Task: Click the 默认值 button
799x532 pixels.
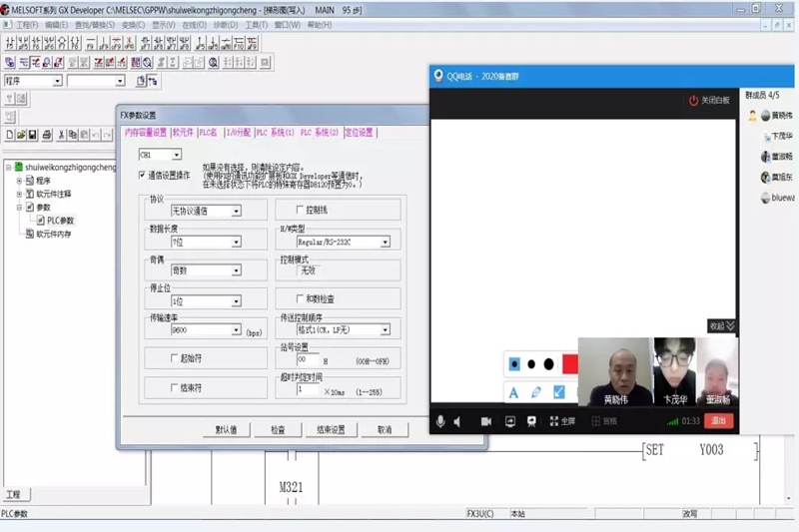Action: tap(226, 429)
